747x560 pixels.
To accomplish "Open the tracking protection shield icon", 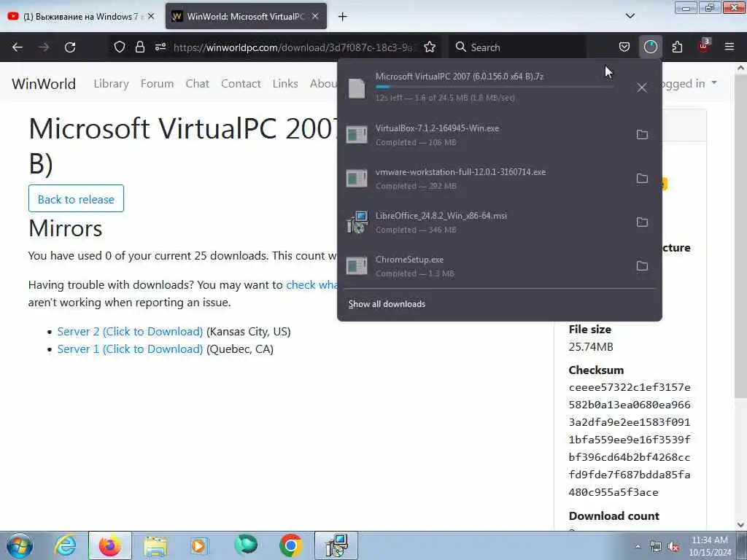I will pyautogui.click(x=120, y=47).
